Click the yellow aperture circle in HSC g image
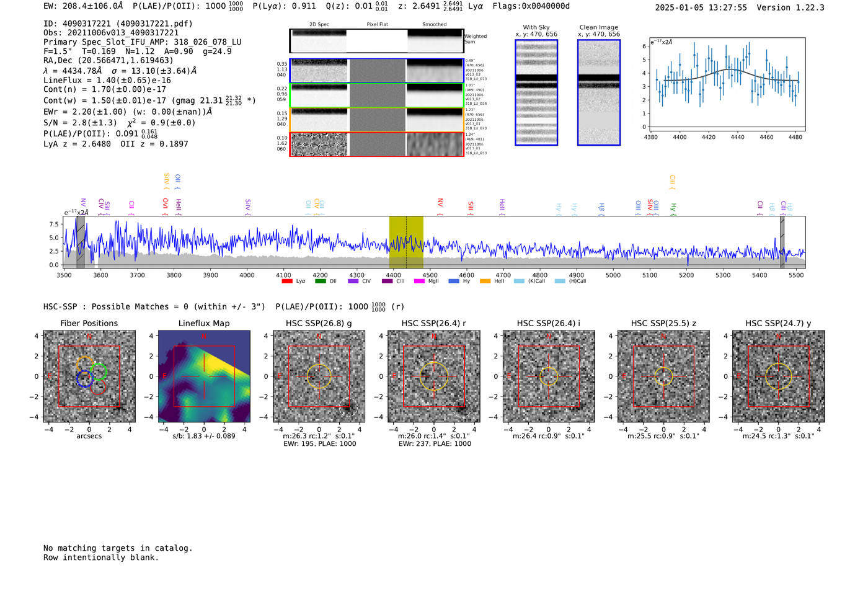 click(319, 376)
